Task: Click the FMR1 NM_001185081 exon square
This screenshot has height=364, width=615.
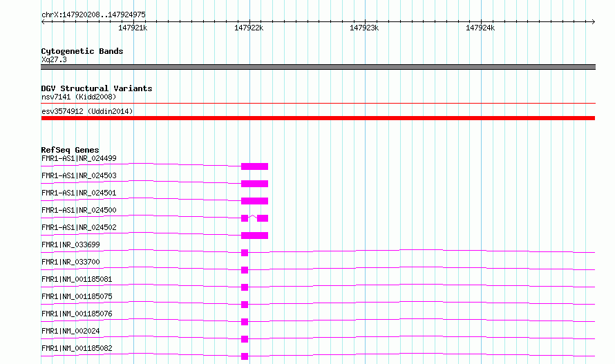Action: click(x=245, y=287)
